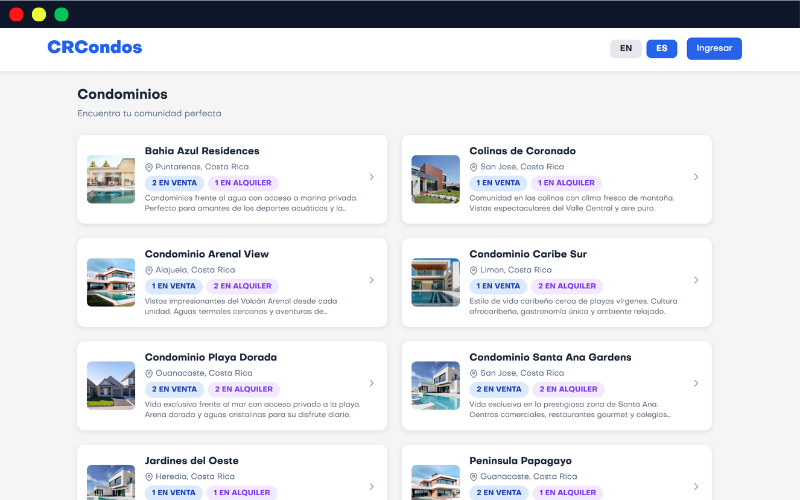Click the Condominios page heading

(x=122, y=94)
